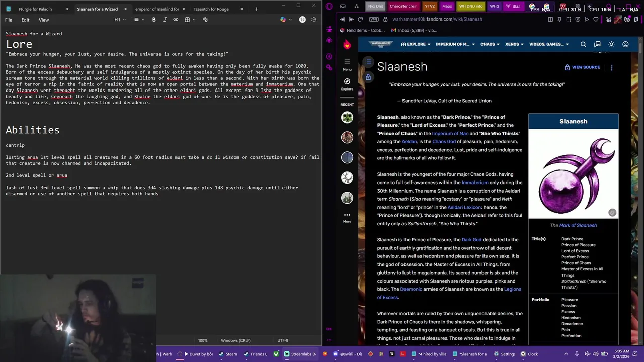Click the heart bookmark icon in address bar
Image resolution: width=644 pixels, height=362 pixels.
tap(596, 19)
